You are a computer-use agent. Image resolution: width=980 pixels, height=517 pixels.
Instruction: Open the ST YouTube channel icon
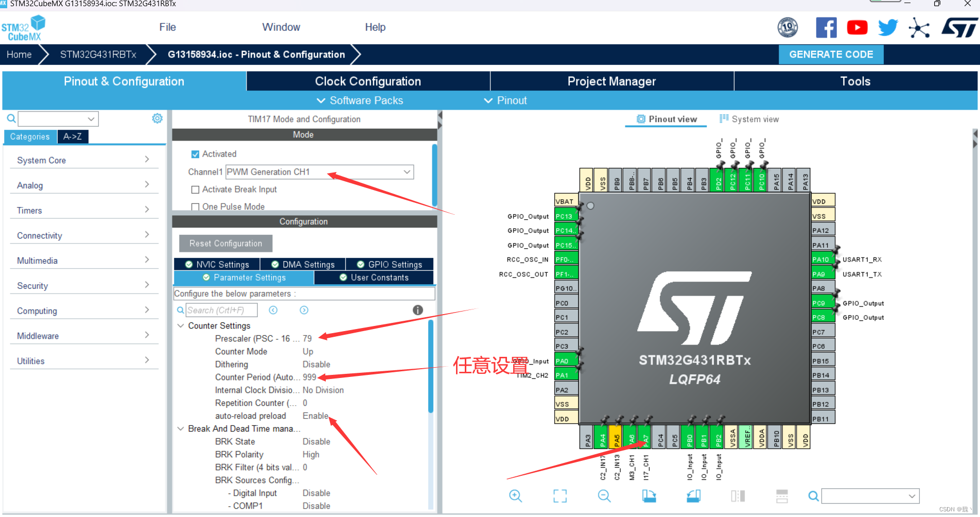pos(857,27)
